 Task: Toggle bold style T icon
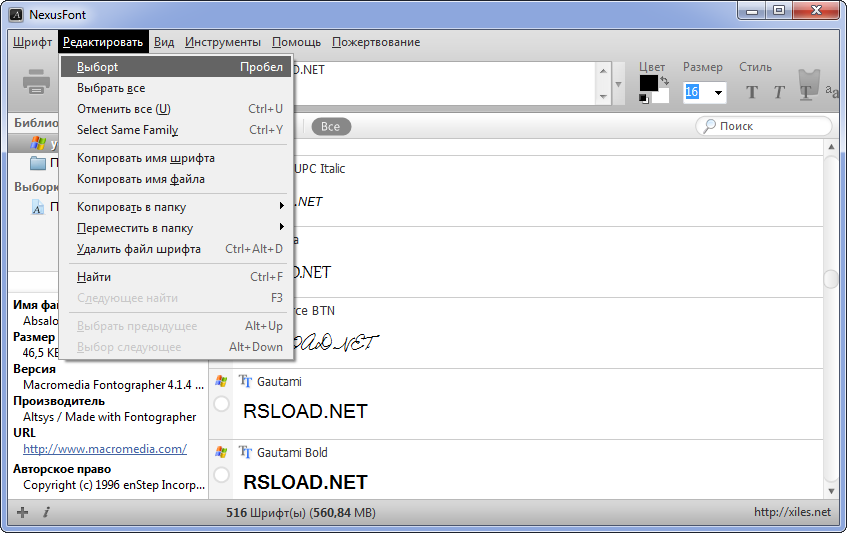[751, 92]
